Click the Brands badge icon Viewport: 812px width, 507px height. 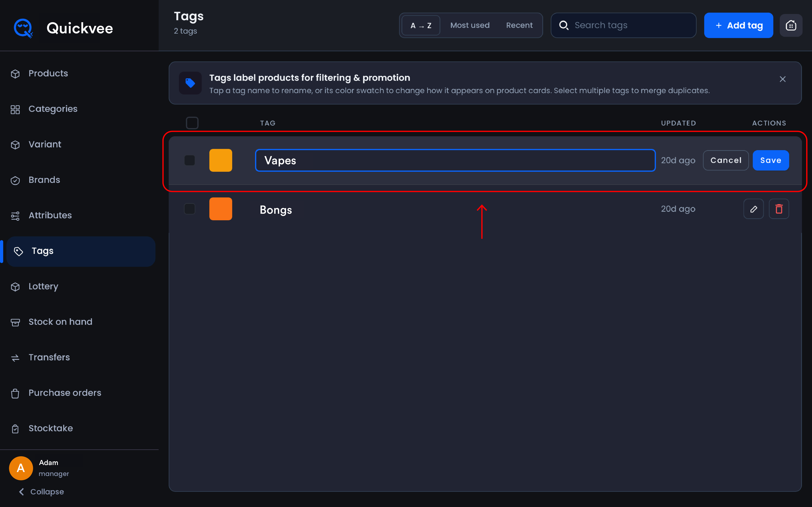(x=15, y=180)
